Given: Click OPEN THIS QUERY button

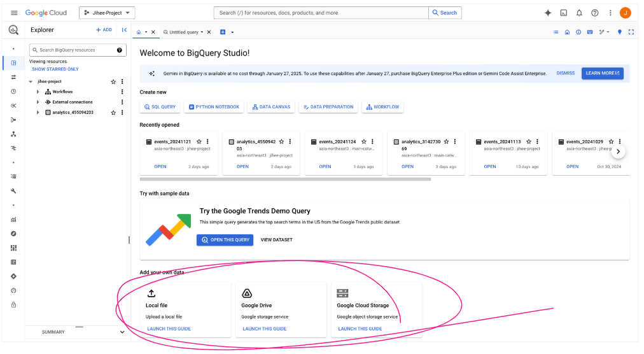Looking at the screenshot, I should pyautogui.click(x=225, y=240).
